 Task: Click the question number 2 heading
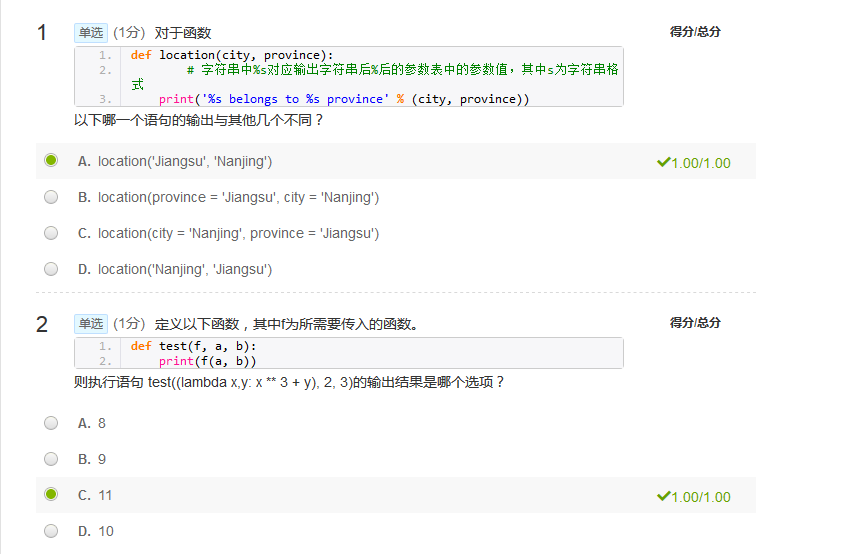click(x=42, y=324)
